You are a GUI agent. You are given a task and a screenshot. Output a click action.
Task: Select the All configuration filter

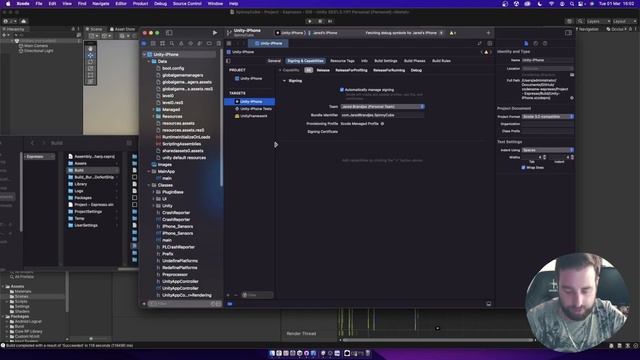click(x=308, y=70)
